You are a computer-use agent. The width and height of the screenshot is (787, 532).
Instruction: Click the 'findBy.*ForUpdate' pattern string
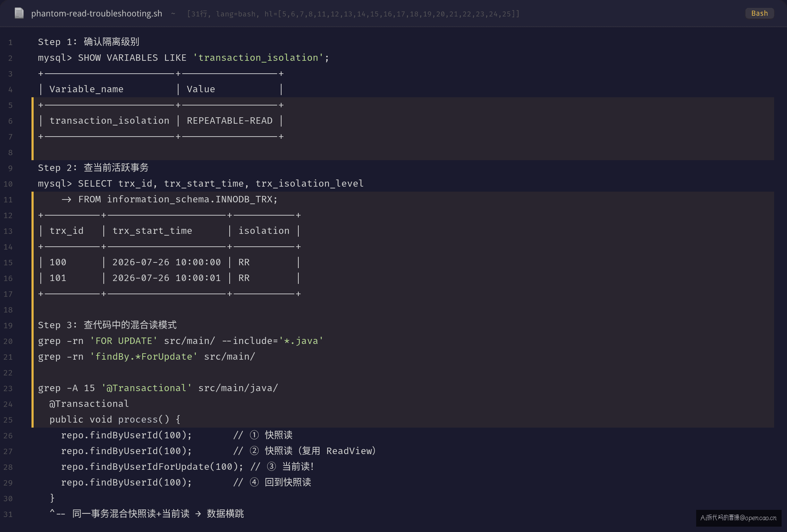[144, 356]
